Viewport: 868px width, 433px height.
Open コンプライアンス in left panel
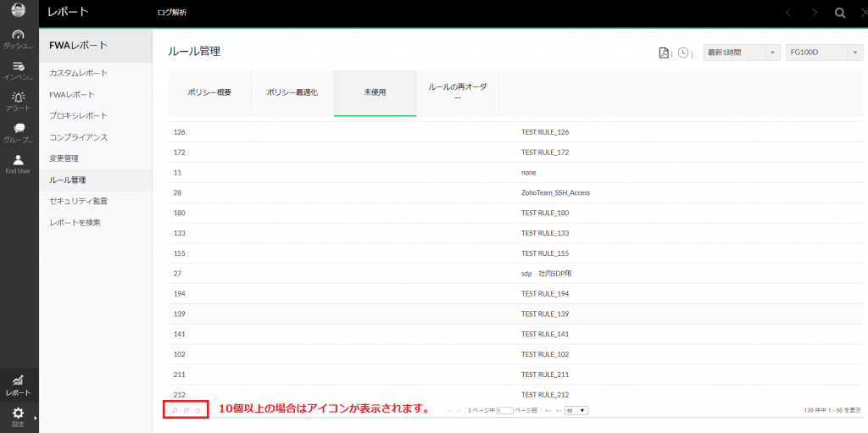79,136
